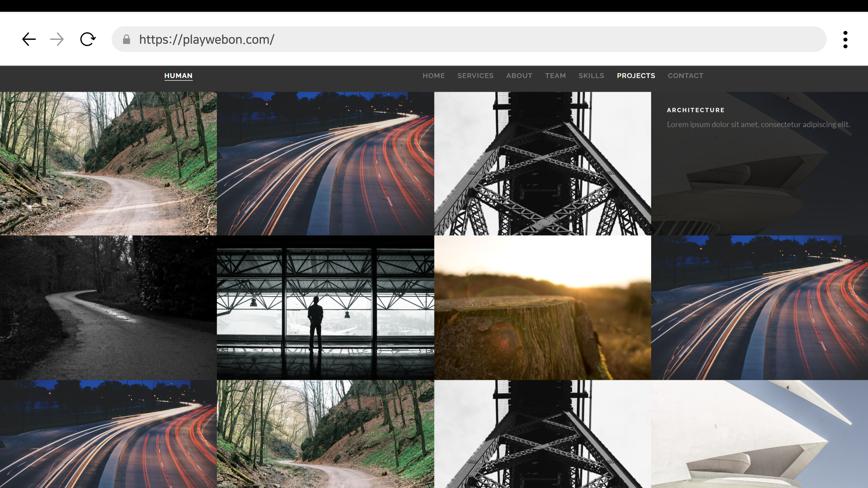Jump to the SKILLS section
The height and width of the screenshot is (488, 868).
click(591, 76)
